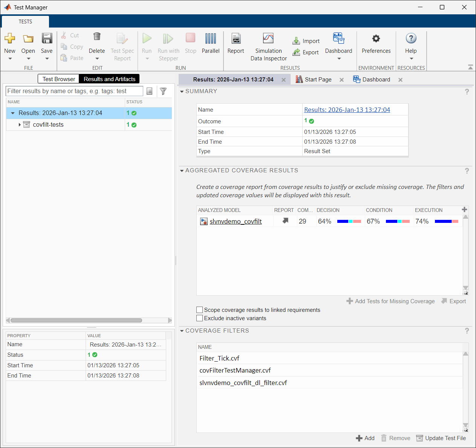Viewport: 476px width, 448px height.
Task: Expand the covfilt-tests result node
Action: (x=20, y=124)
